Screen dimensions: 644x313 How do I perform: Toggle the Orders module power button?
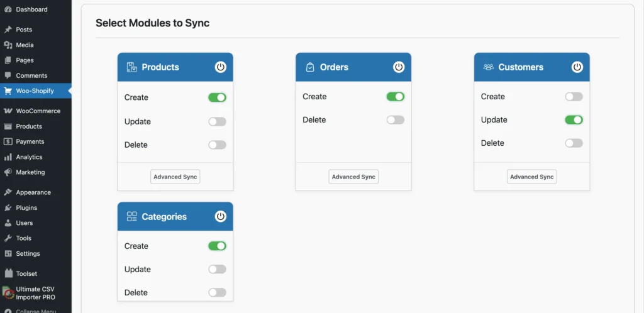tap(399, 67)
